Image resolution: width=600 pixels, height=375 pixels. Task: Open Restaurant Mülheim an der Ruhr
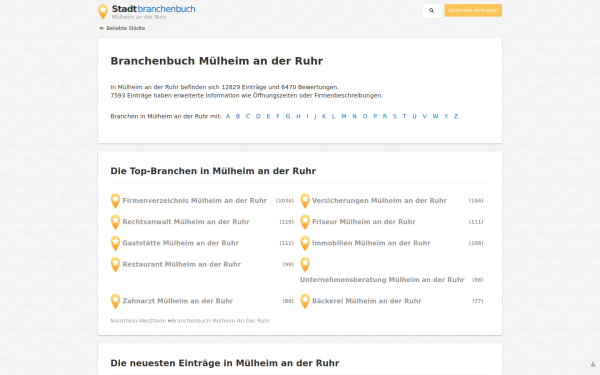(x=181, y=264)
